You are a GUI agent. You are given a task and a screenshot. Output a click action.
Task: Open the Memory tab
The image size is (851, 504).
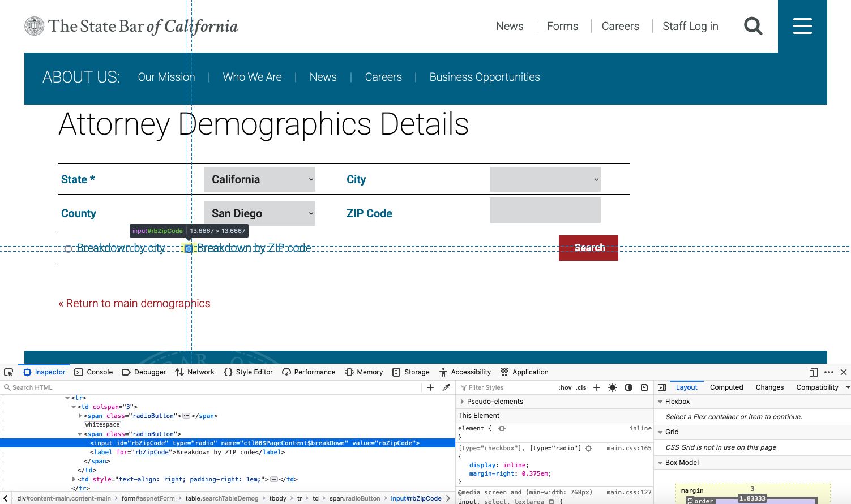(x=364, y=372)
